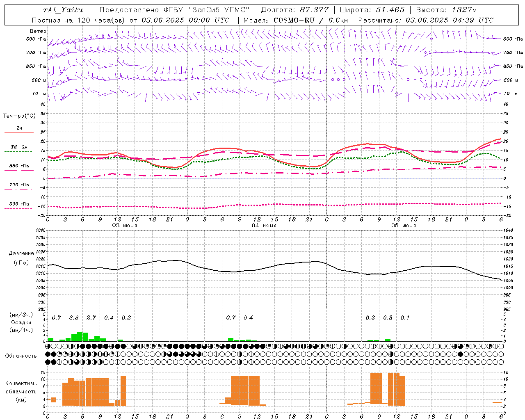
Task: Select the text 'Широта: 51.465'
Action: click(x=372, y=10)
